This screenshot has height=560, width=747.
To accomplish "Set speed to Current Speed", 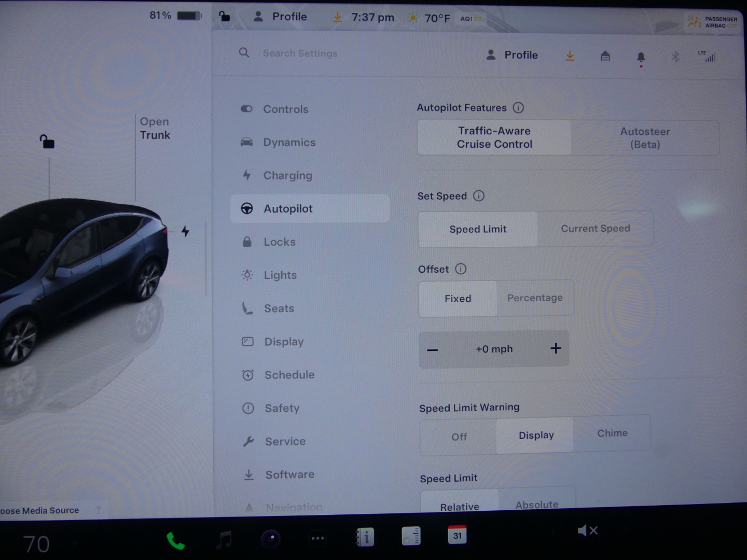I will click(595, 229).
